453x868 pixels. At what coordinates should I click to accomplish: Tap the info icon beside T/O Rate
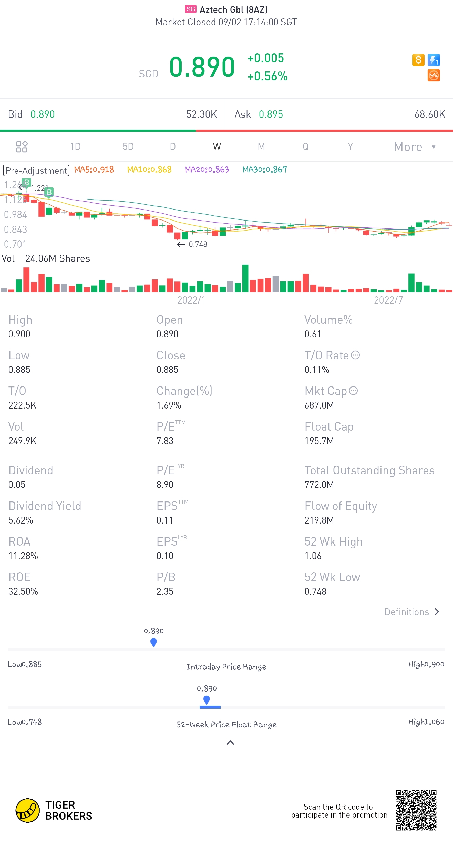click(x=355, y=355)
